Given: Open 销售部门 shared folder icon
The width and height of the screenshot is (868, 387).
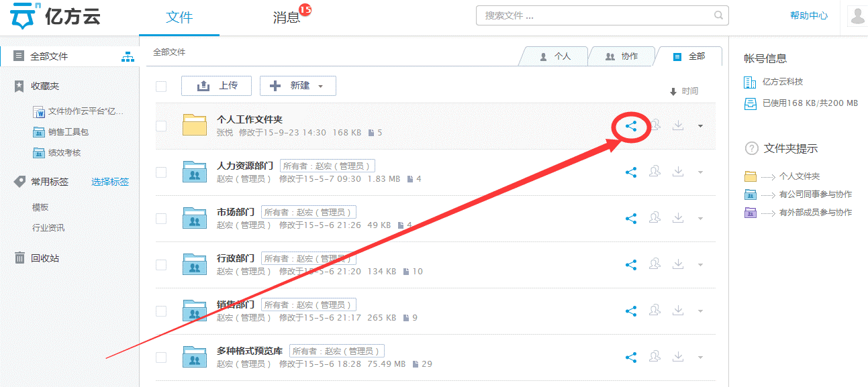Looking at the screenshot, I should tap(195, 311).
